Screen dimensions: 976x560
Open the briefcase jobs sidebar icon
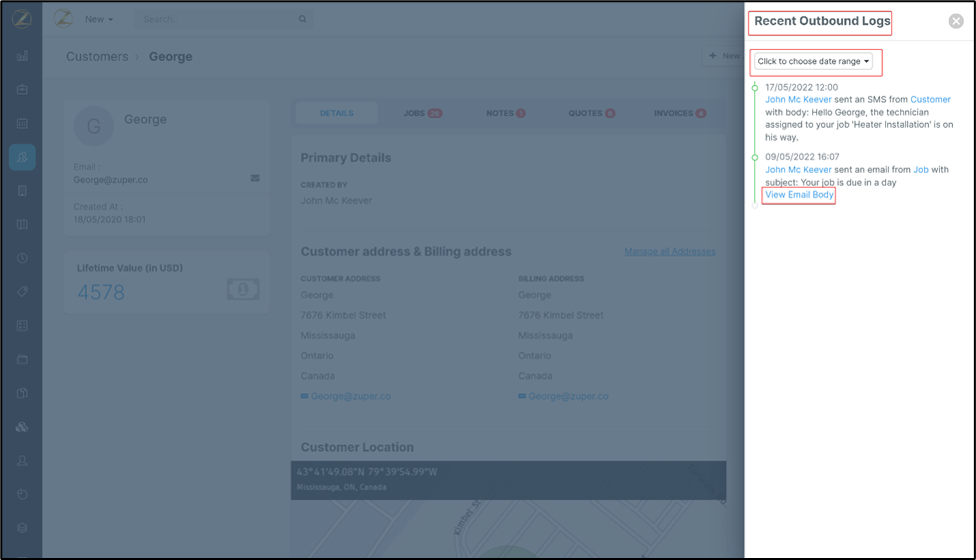pos(22,90)
